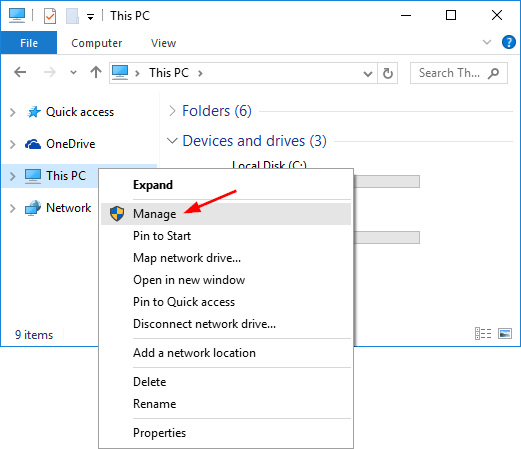Collapse the Devices and drives group

(x=172, y=141)
